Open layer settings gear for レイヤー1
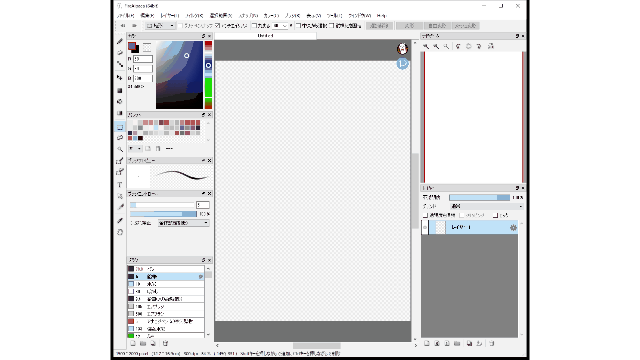Image resolution: width=640 pixels, height=360 pixels. [513, 228]
